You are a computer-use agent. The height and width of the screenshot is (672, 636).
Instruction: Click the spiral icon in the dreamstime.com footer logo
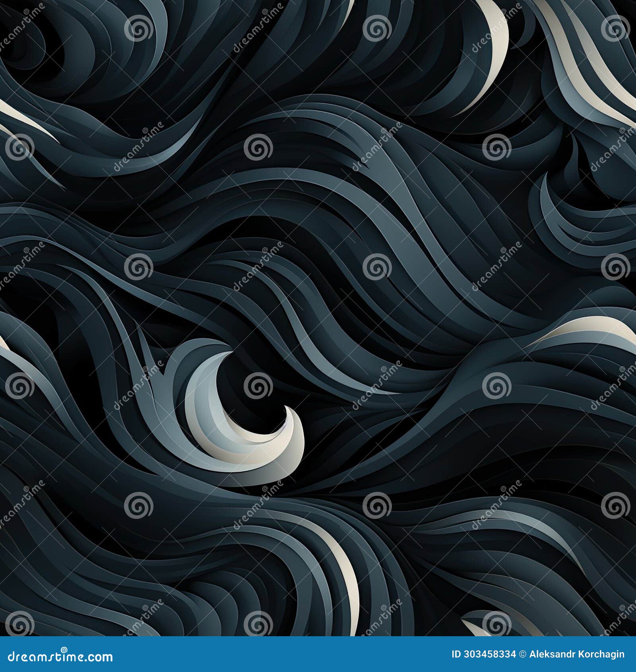tap(64, 650)
